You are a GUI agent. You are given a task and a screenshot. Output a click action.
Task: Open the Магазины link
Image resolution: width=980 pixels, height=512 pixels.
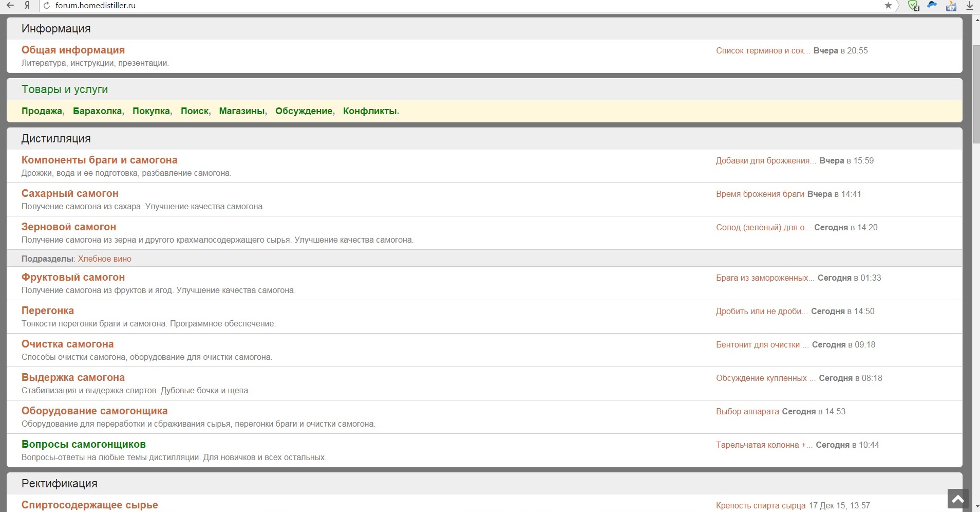241,111
